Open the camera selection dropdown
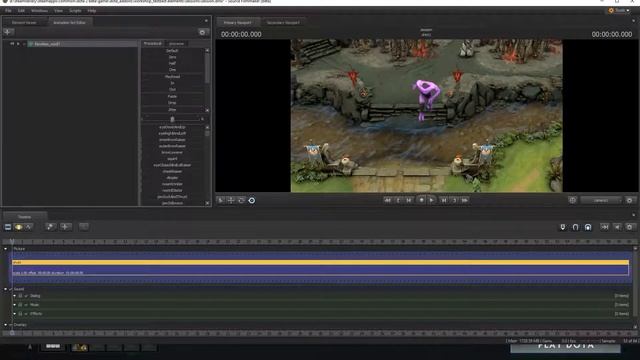This screenshot has width=640, height=360. [600, 200]
